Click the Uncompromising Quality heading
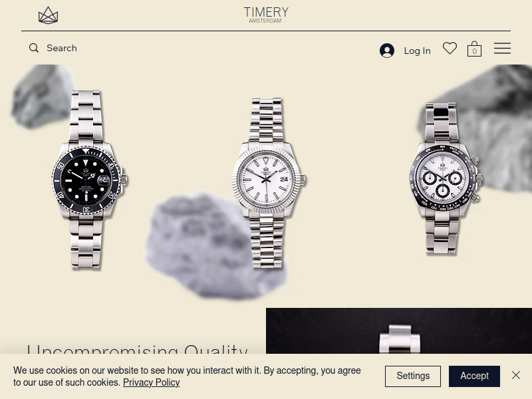532x399 pixels. [x=137, y=349]
